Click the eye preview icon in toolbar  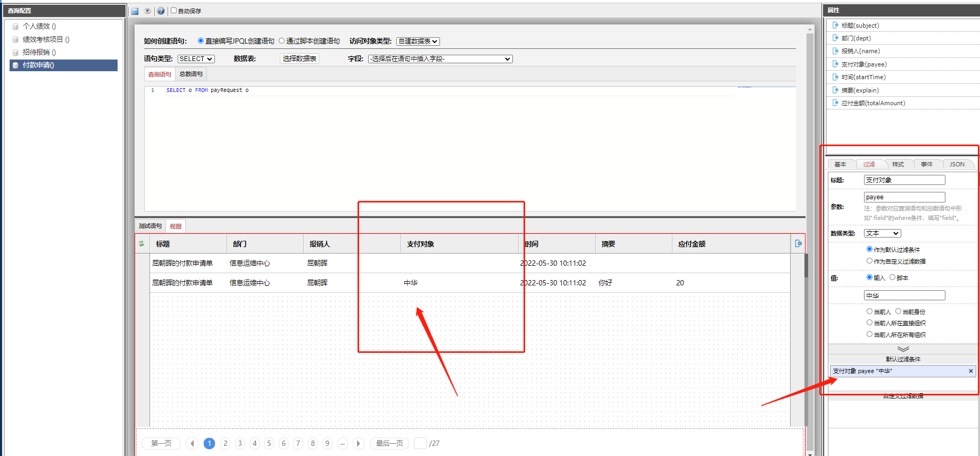point(148,11)
